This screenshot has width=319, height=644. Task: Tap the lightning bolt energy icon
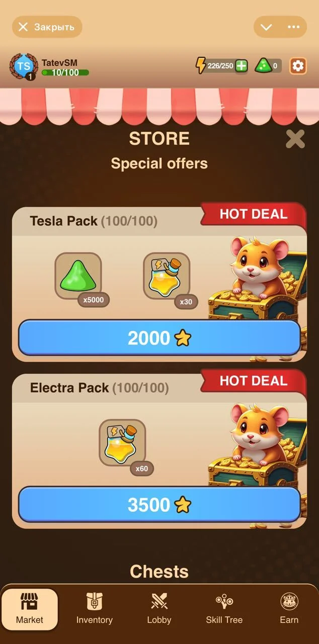tap(201, 66)
